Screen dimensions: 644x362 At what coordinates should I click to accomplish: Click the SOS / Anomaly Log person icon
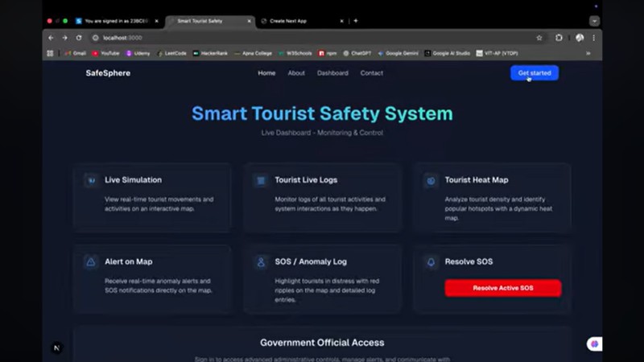click(x=261, y=262)
